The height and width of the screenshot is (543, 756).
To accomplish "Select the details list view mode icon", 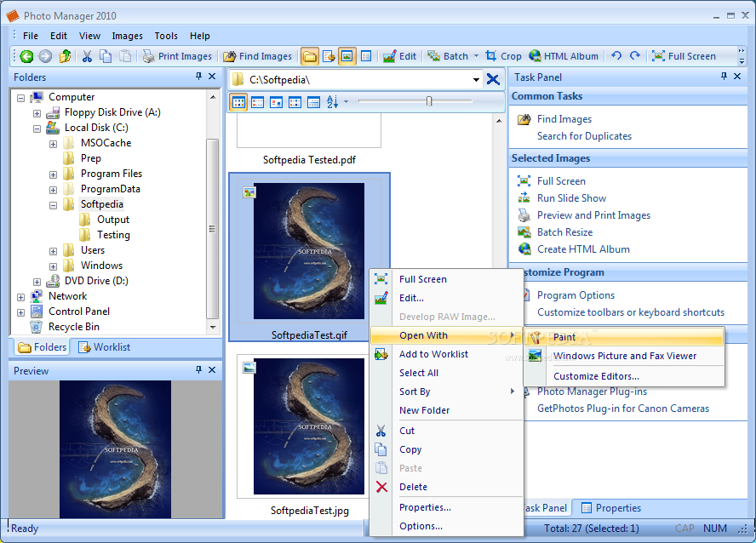I will pos(313,102).
